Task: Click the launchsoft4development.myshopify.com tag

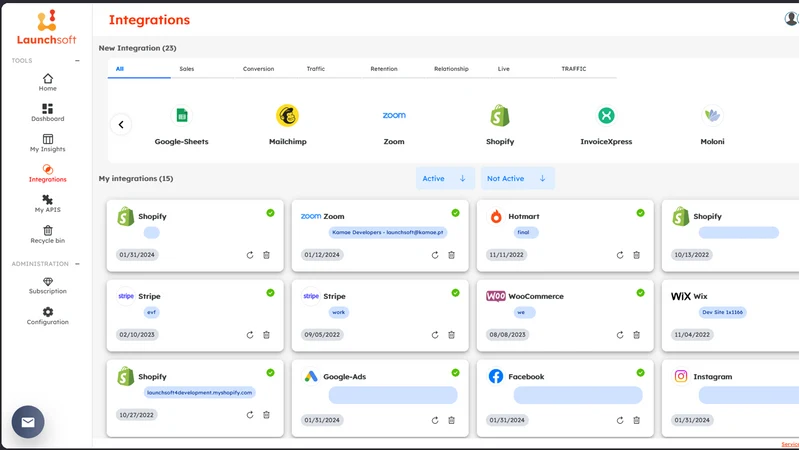Action: 199,392
